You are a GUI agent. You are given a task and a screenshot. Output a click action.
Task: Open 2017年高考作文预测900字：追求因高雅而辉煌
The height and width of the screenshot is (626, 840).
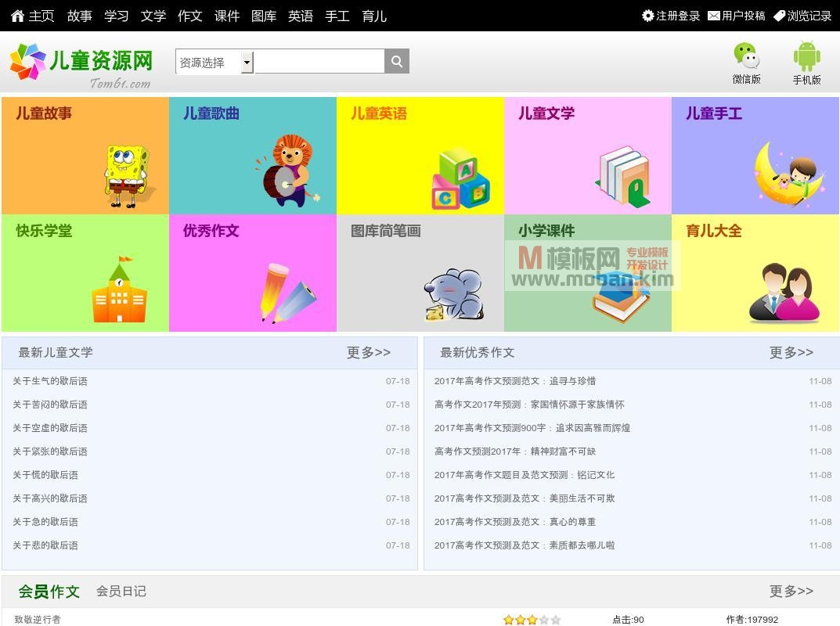pos(532,428)
